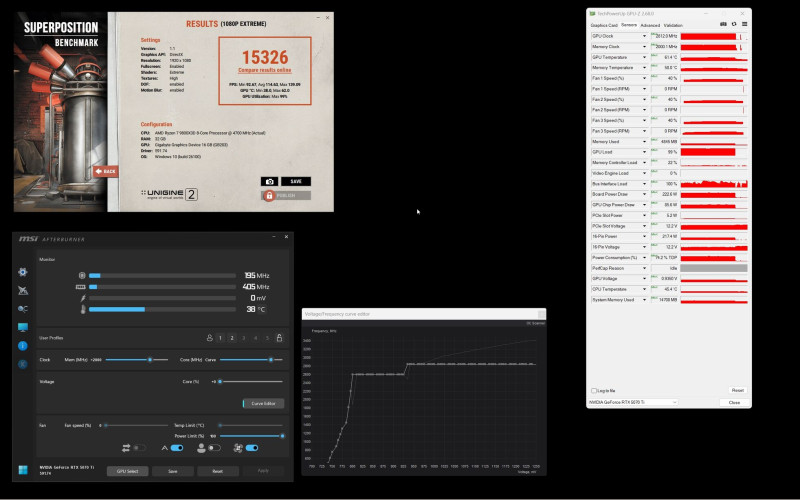Open the Memory Temperature sensor dropdown

point(644,68)
